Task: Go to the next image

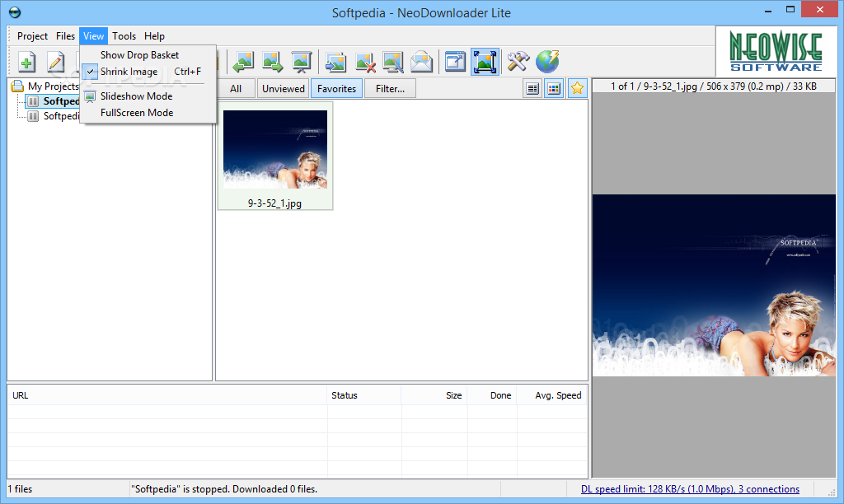Action: 272,62
